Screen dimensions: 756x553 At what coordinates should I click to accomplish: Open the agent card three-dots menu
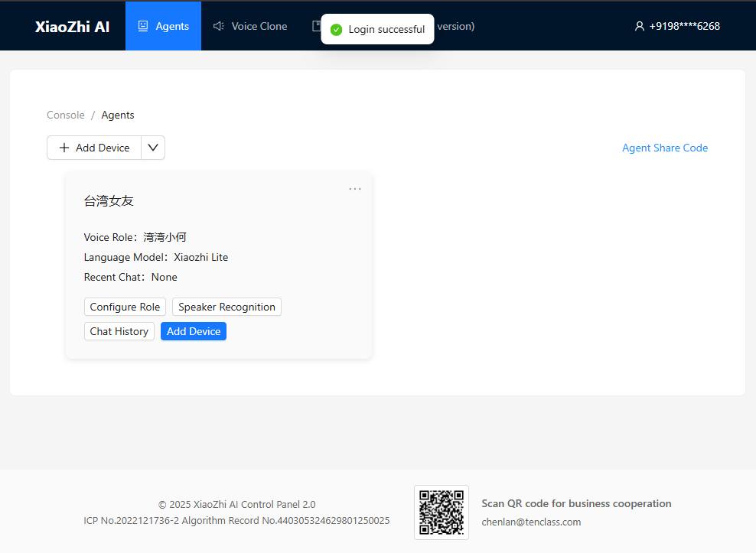(355, 189)
